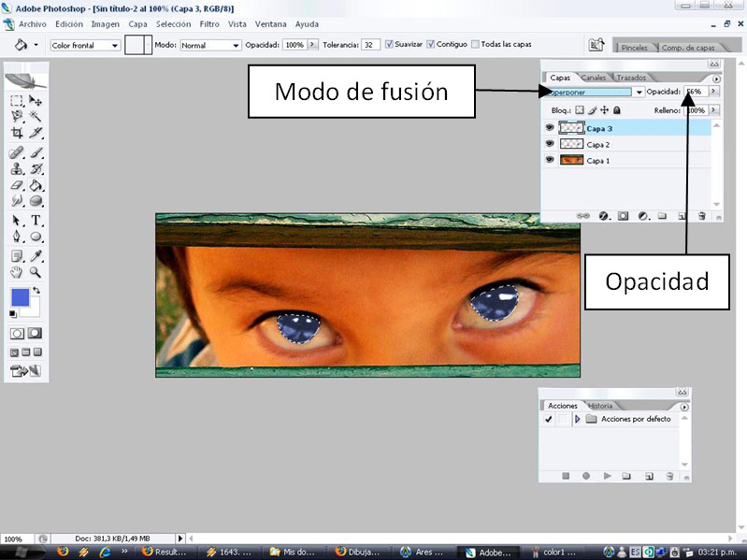Switch to the Historia tab
Image resolution: width=747 pixels, height=560 pixels.
point(600,406)
